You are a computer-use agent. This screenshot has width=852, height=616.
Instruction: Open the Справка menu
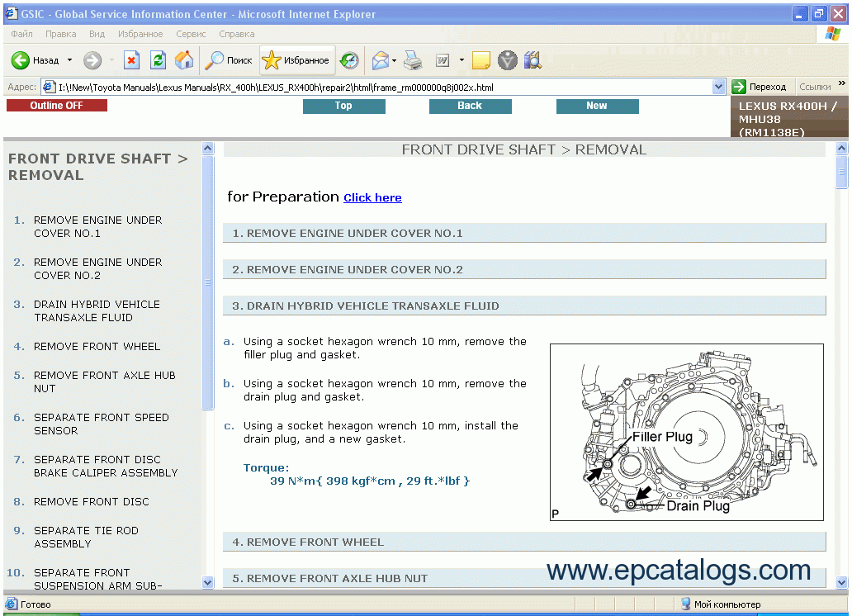pyautogui.click(x=236, y=34)
